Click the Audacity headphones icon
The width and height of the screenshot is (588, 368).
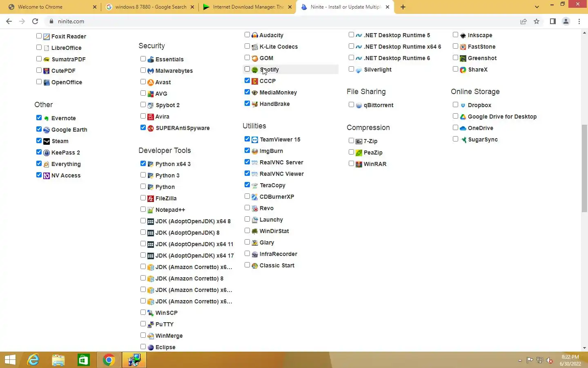255,36
